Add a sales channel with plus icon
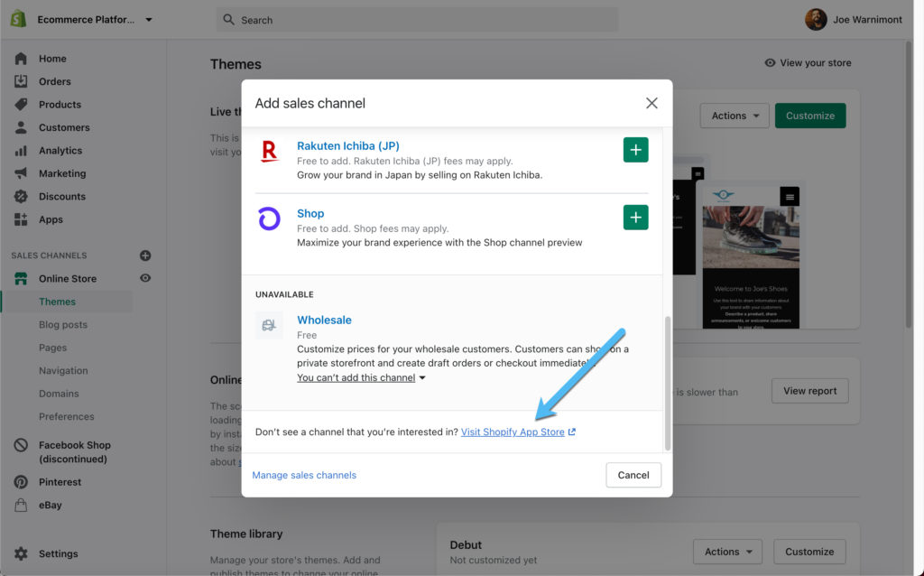924x576 pixels. pyautogui.click(x=145, y=255)
